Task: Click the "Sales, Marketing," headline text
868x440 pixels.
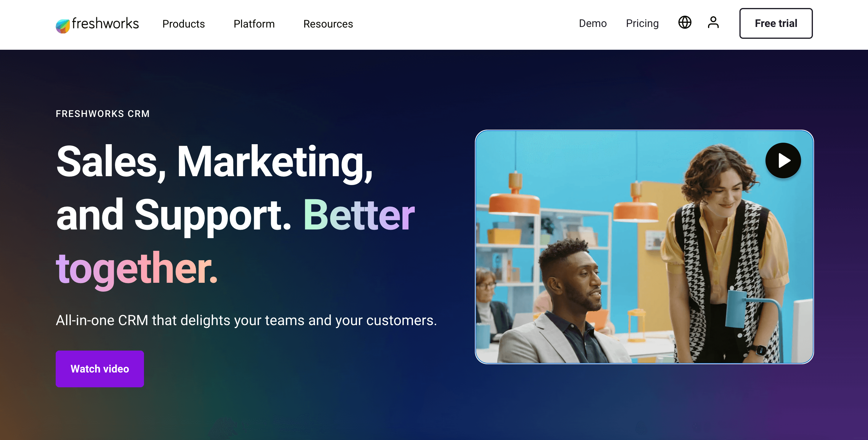Action: coord(214,162)
